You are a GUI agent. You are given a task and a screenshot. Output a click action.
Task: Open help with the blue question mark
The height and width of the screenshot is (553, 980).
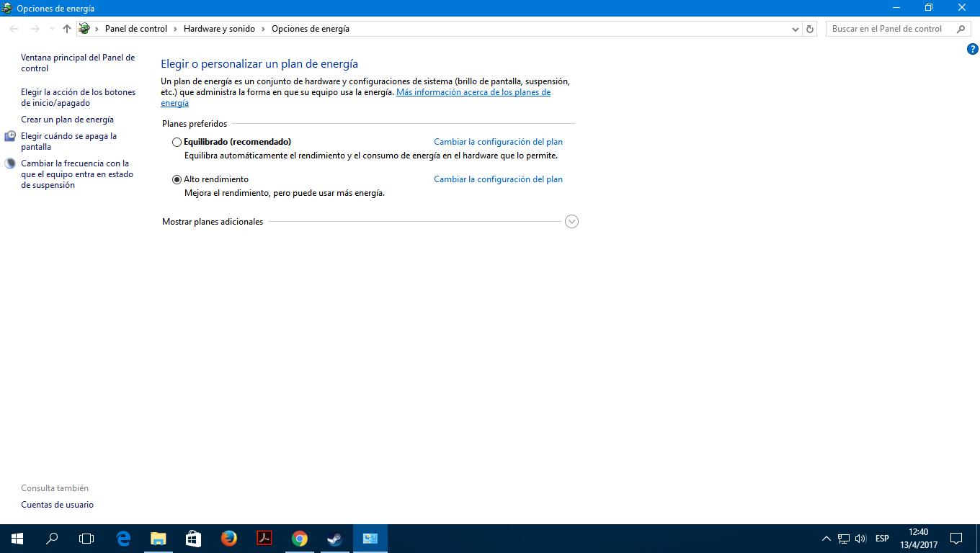click(x=972, y=49)
